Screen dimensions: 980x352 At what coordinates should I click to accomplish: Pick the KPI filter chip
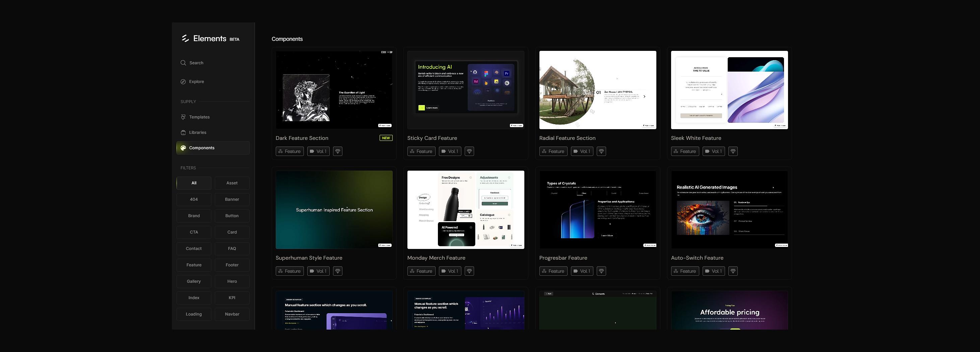click(x=232, y=298)
